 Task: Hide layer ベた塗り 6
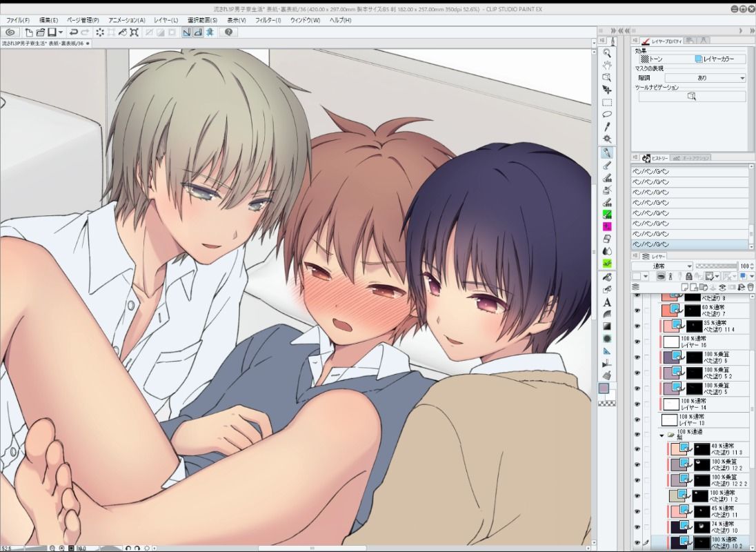(637, 357)
